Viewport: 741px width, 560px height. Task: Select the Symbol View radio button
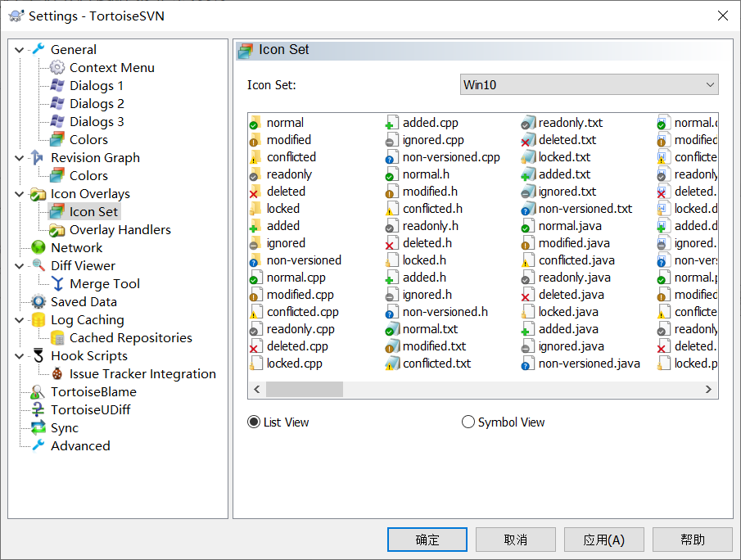pos(468,422)
